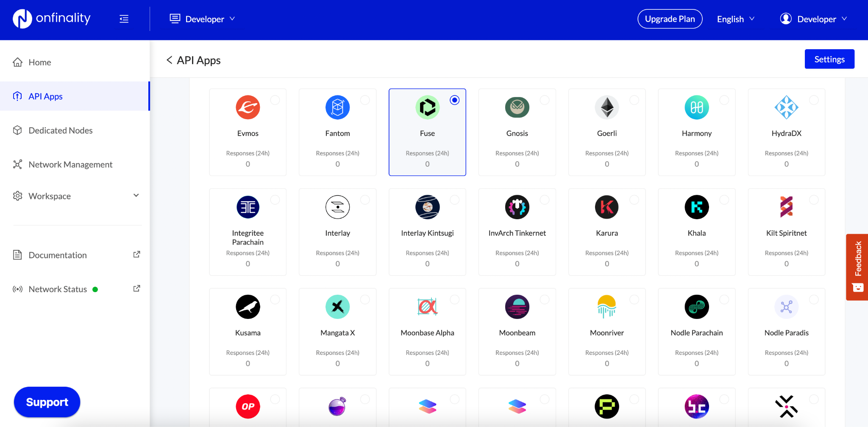Viewport: 868px width, 427px height.
Task: Select the Harmony radio button
Action: (x=724, y=100)
